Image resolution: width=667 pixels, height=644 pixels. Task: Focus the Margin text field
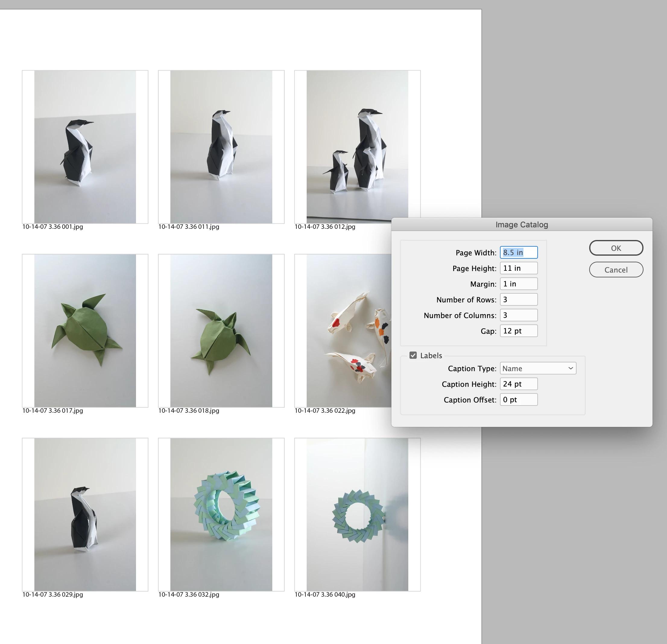coord(518,284)
